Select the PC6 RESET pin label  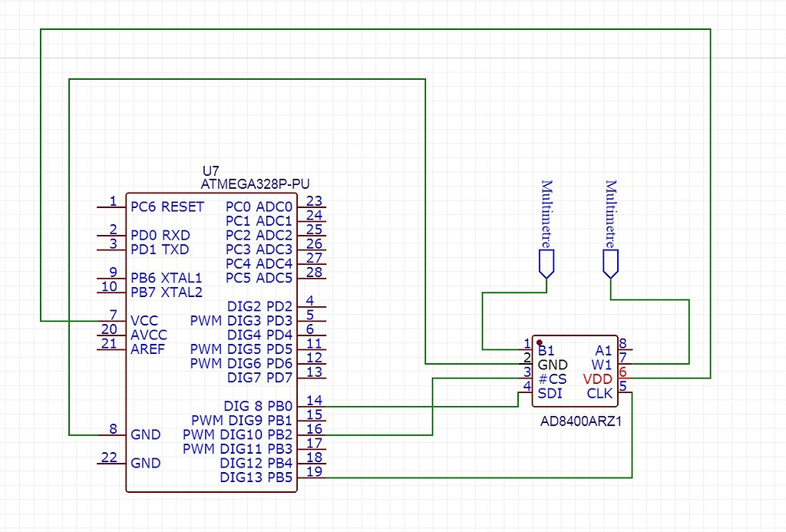(167, 207)
